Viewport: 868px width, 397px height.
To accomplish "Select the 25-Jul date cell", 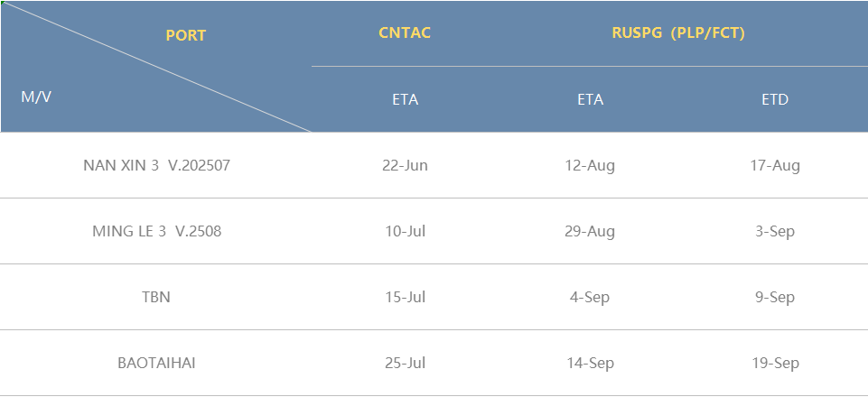I will 406,363.
